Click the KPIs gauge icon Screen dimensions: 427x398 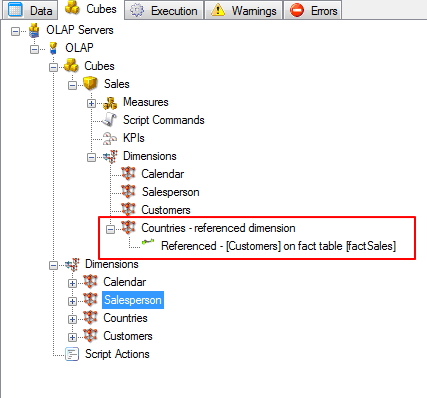[x=110, y=138]
